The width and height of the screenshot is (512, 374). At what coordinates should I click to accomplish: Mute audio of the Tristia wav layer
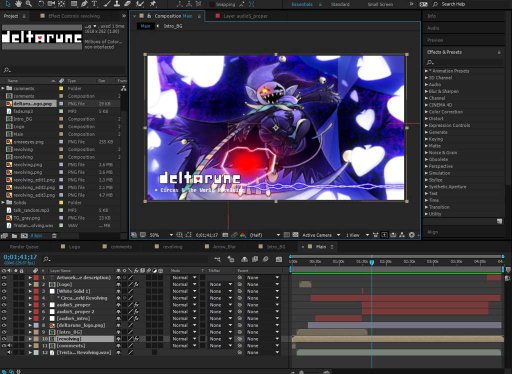9,352
